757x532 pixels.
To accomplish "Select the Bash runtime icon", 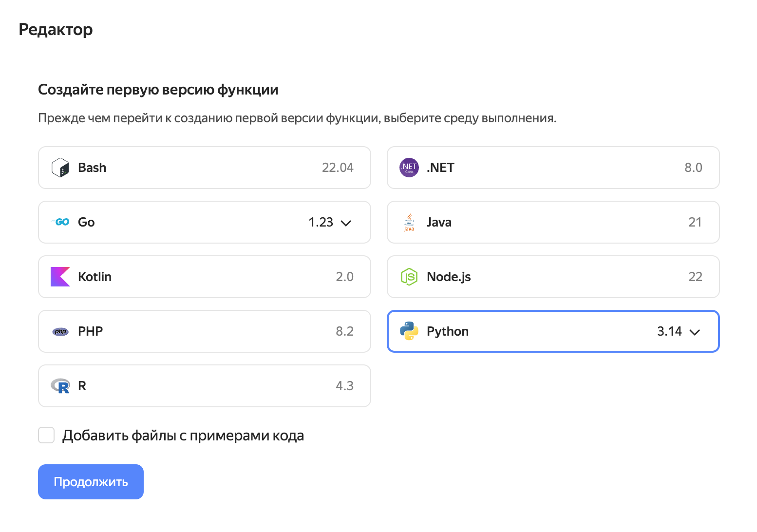I will [60, 168].
